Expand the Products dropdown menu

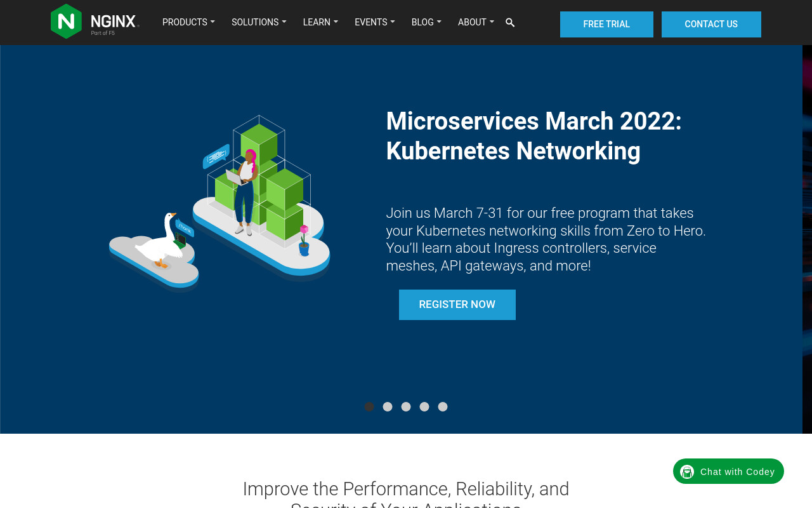point(188,22)
